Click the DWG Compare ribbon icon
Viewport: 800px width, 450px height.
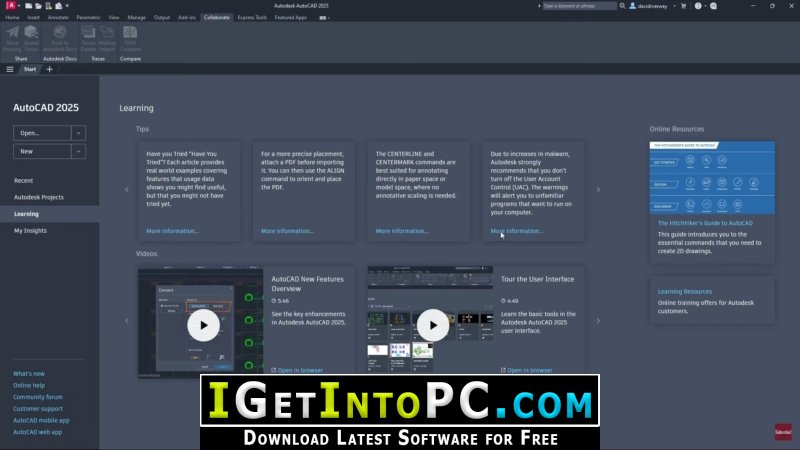click(130, 33)
